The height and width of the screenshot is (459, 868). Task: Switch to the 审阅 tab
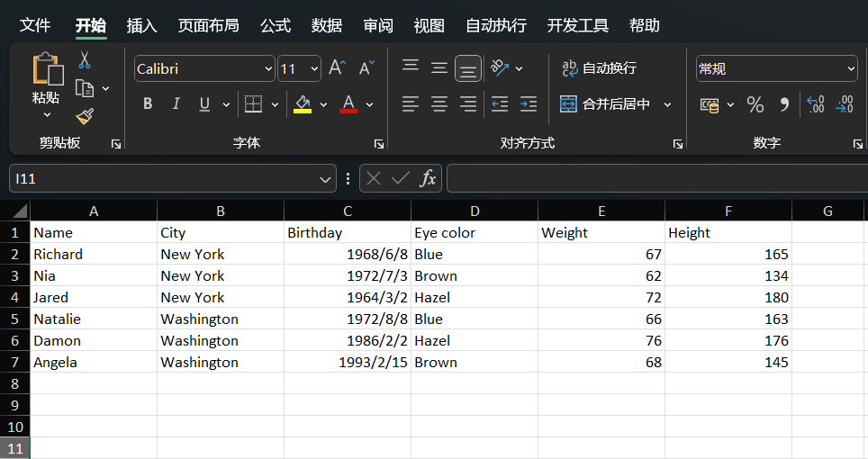378,25
